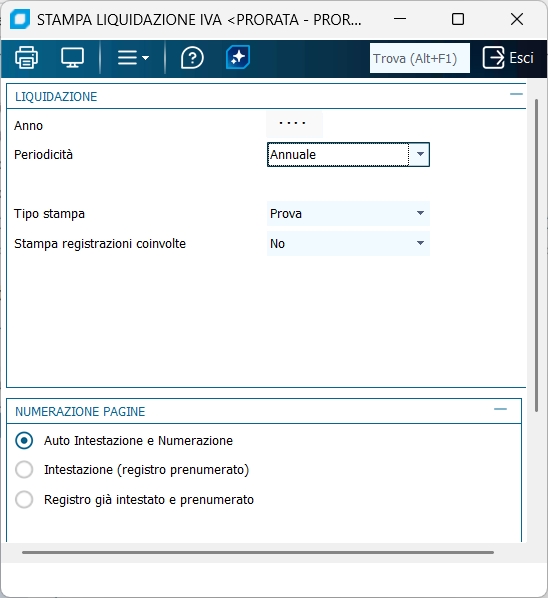Maximize the Stampa Liquidazione IVA window
551x600 pixels.
pos(458,19)
